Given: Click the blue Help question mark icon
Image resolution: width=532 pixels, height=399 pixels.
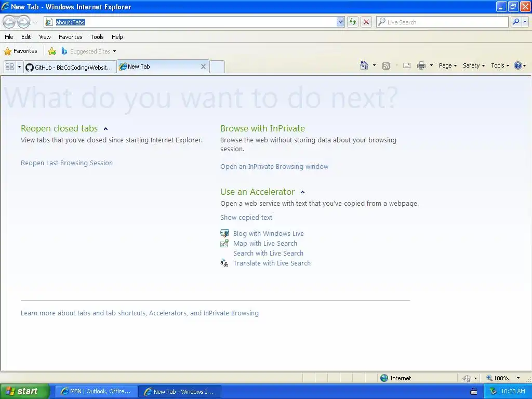Looking at the screenshot, I should pos(518,65).
